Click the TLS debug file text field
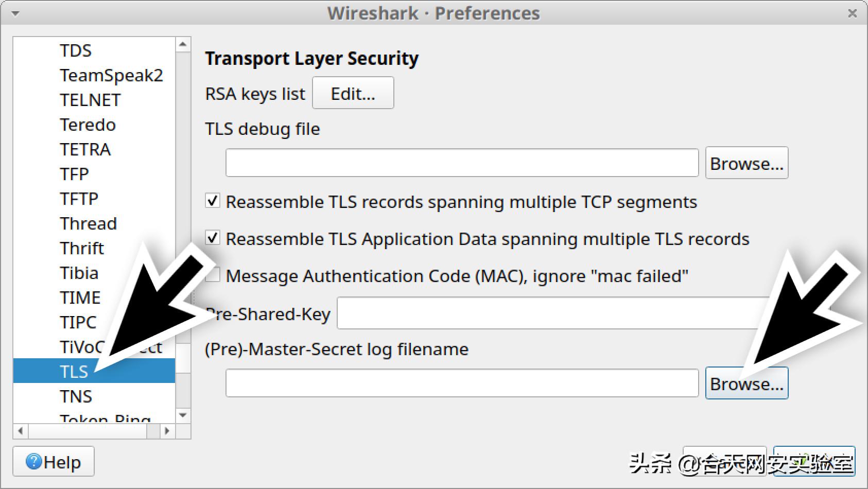 [x=462, y=163]
